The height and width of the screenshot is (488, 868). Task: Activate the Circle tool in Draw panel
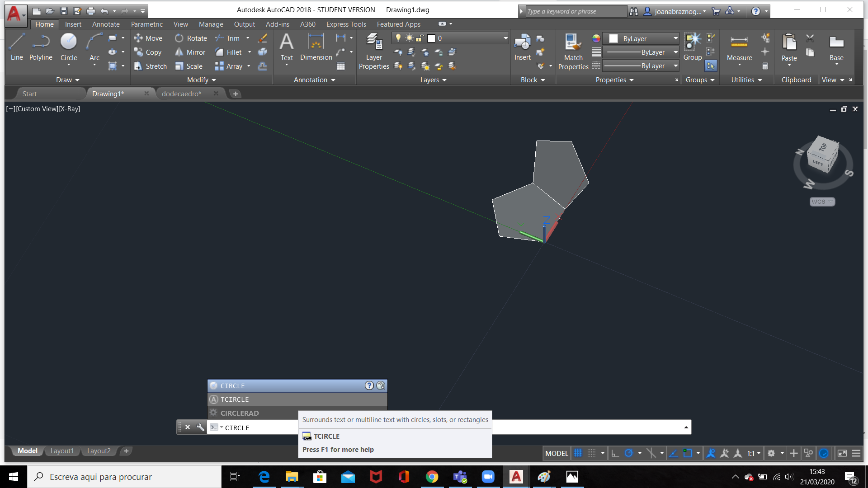[x=69, y=47]
